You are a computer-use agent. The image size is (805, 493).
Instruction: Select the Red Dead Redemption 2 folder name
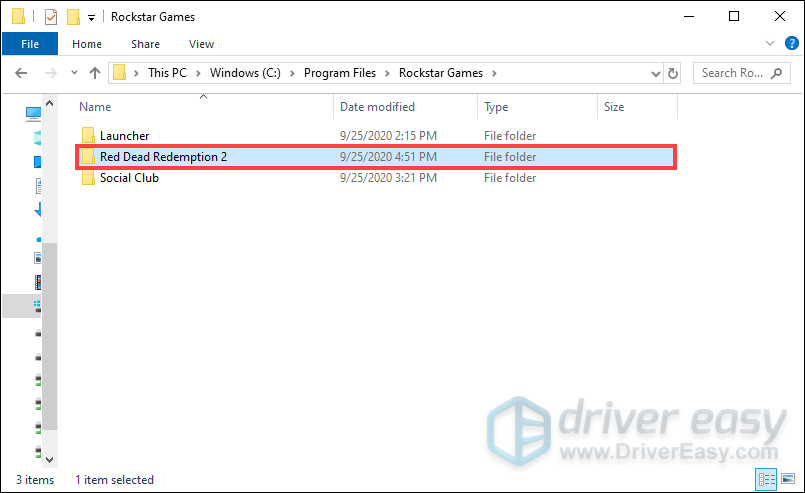(x=163, y=157)
